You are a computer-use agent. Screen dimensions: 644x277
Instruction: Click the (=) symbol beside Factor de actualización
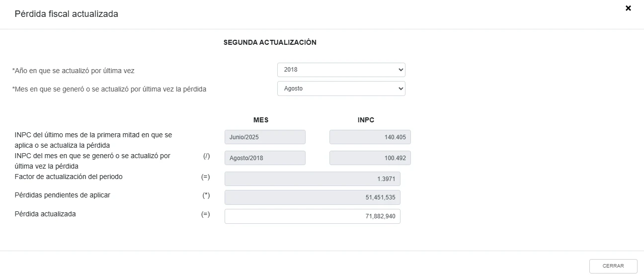[206, 177]
